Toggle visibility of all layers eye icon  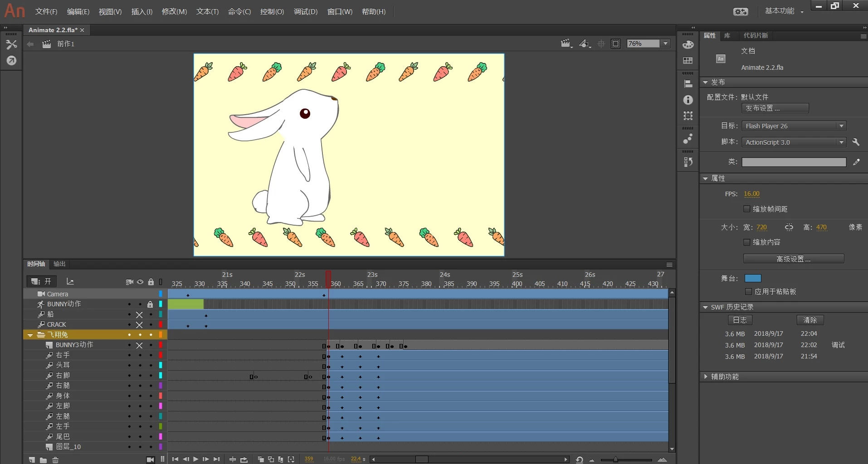[x=140, y=282]
